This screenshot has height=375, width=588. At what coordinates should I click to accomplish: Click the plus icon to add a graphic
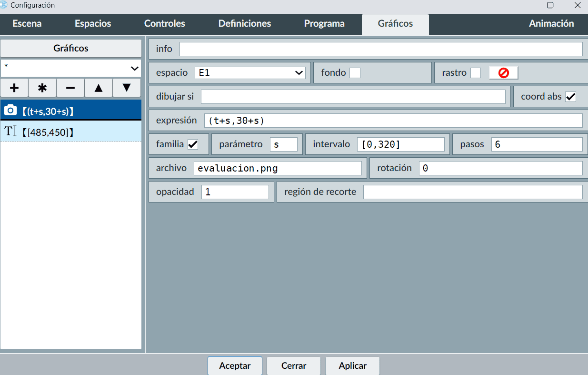pyautogui.click(x=14, y=88)
